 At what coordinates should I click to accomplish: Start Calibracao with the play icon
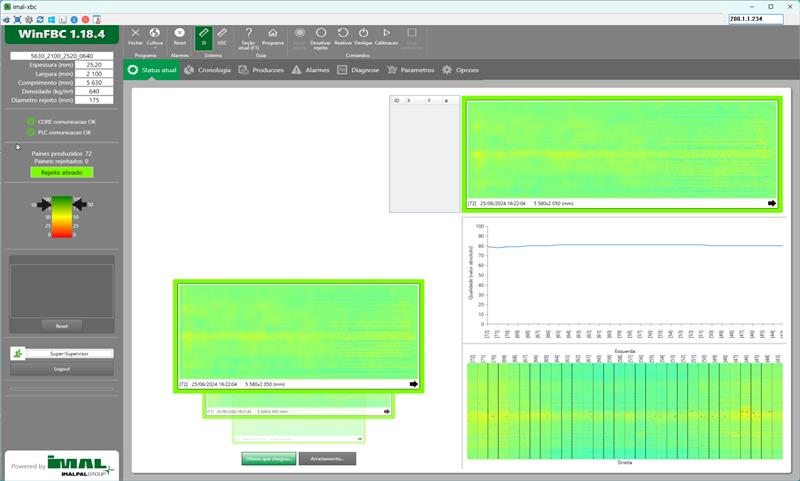(387, 35)
